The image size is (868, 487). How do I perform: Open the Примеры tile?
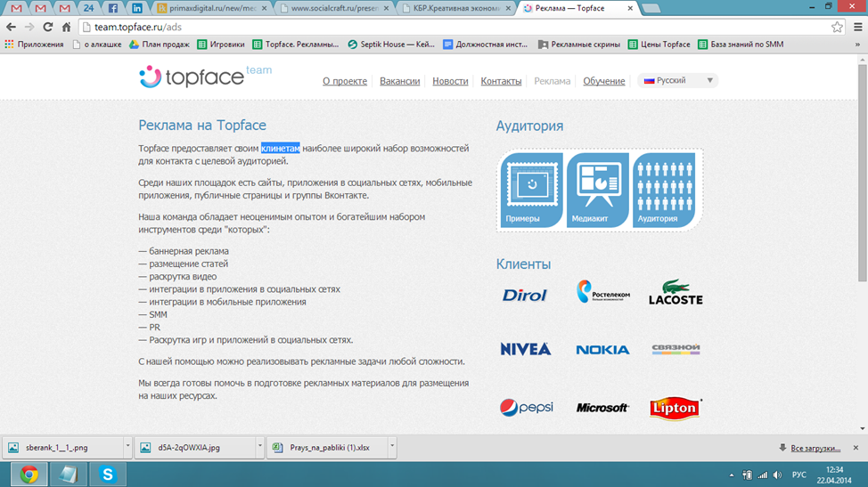(531, 190)
